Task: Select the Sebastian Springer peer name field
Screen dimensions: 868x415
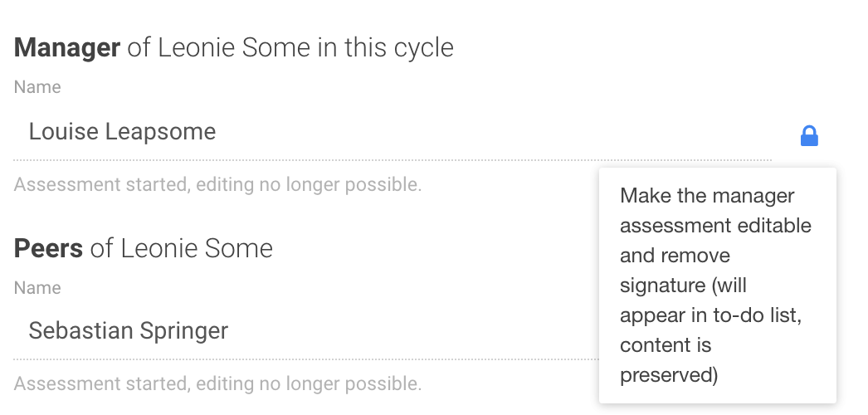Action: click(306, 331)
